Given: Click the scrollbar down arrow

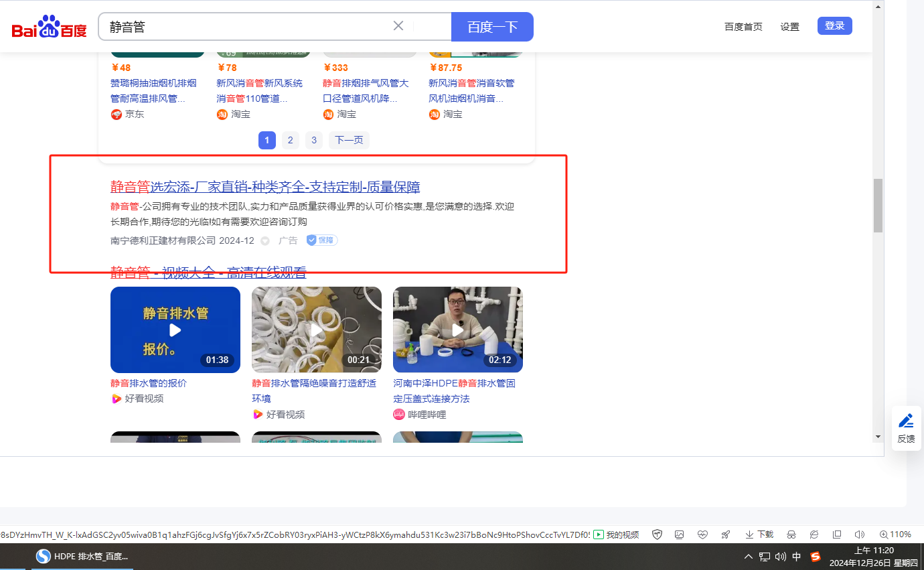Looking at the screenshot, I should 878,437.
